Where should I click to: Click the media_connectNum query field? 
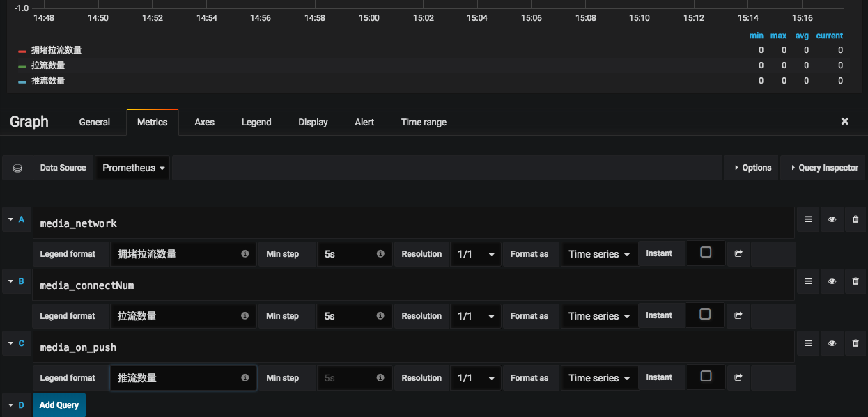(414, 285)
